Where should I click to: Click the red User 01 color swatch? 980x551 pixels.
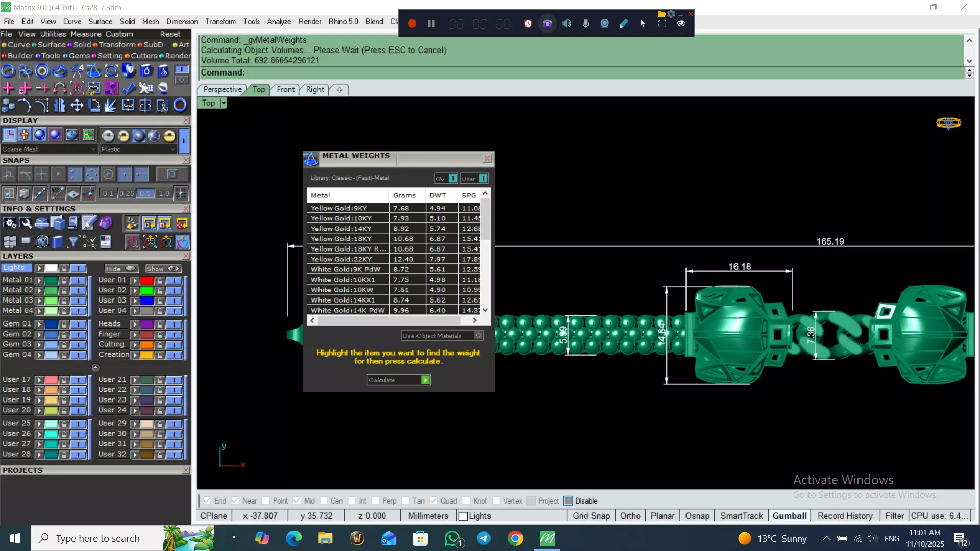(146, 280)
